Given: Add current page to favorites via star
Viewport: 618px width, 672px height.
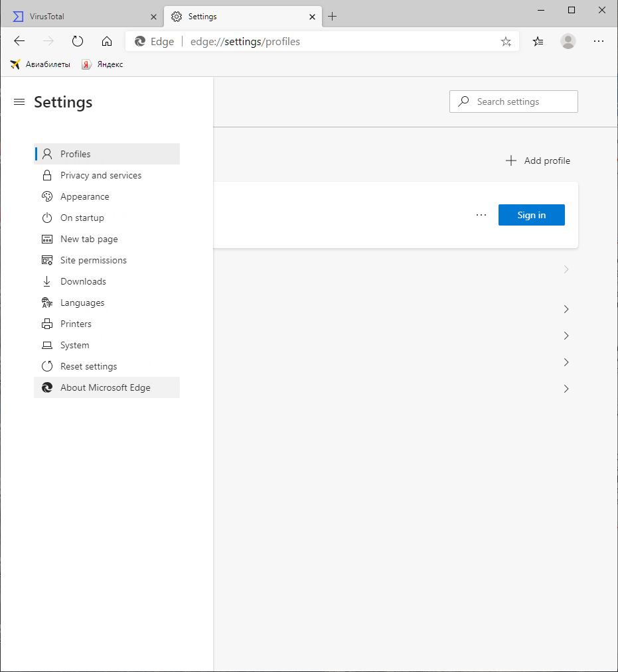Looking at the screenshot, I should (506, 41).
